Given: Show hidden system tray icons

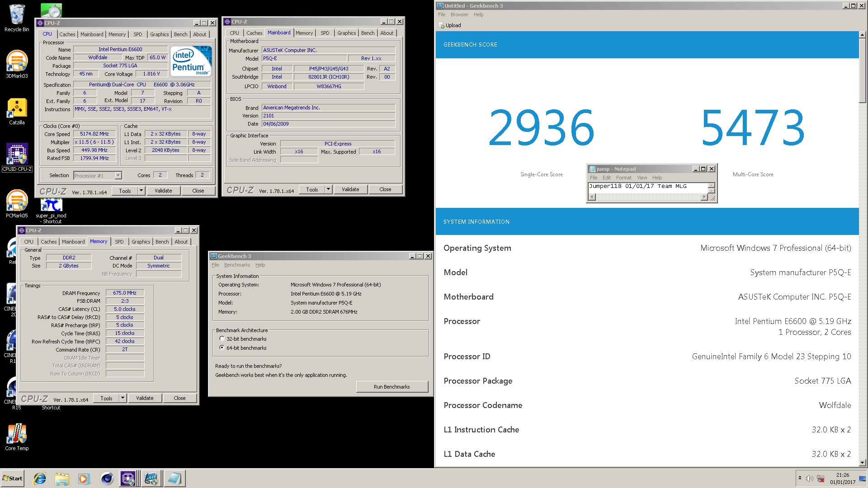Looking at the screenshot, I should point(800,479).
